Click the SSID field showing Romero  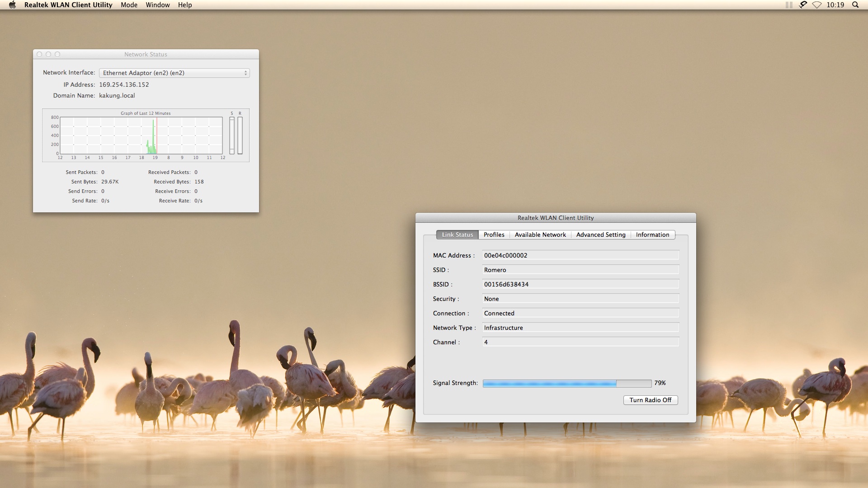580,270
